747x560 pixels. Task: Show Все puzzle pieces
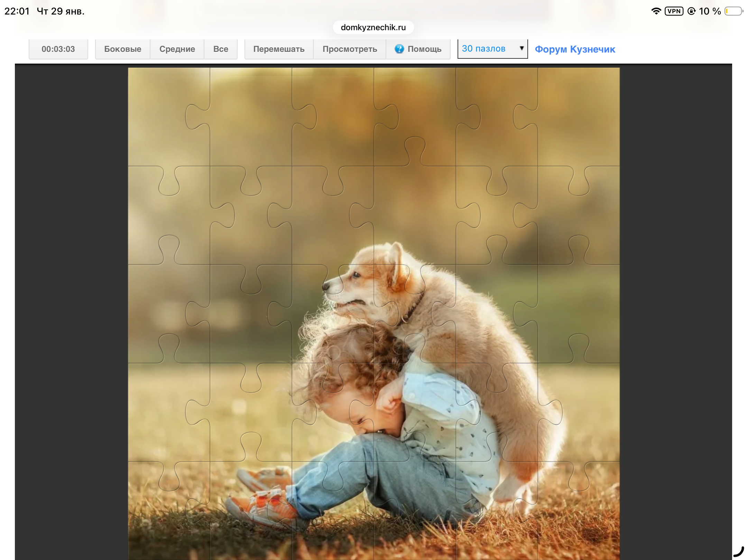click(x=221, y=49)
